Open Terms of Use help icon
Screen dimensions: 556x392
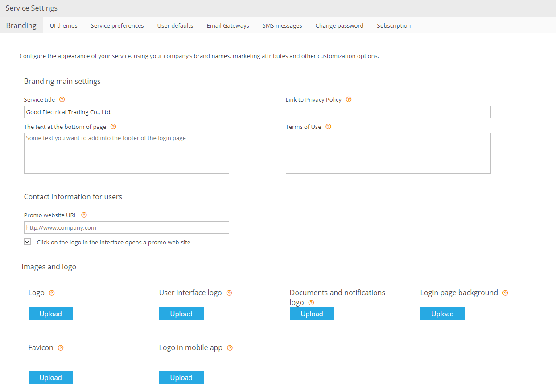329,127
